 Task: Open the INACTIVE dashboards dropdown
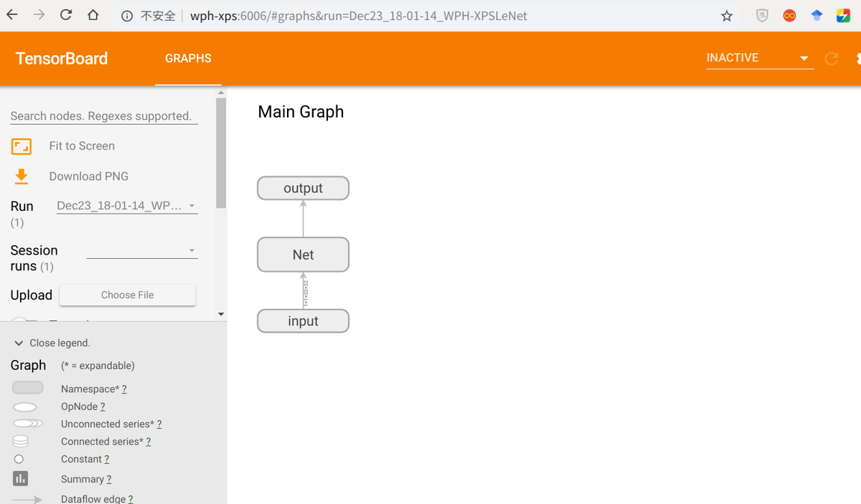pos(760,58)
